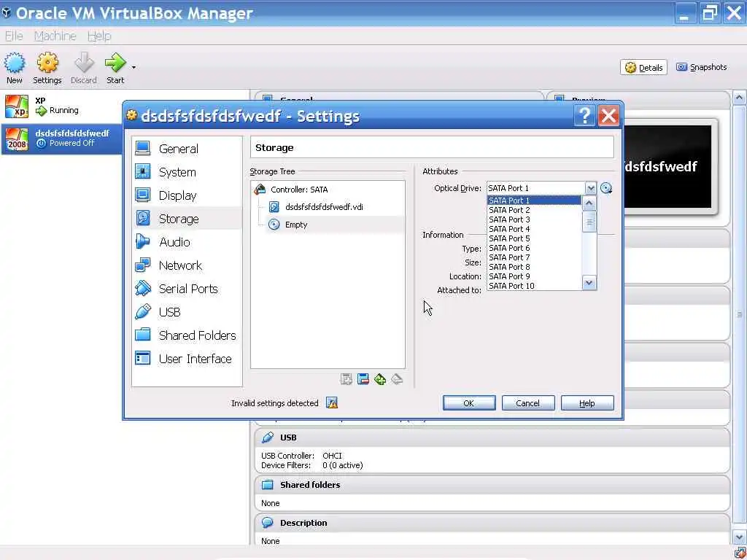Open the Display settings category
Viewport: 747px width, 560px height.
[x=187, y=195]
